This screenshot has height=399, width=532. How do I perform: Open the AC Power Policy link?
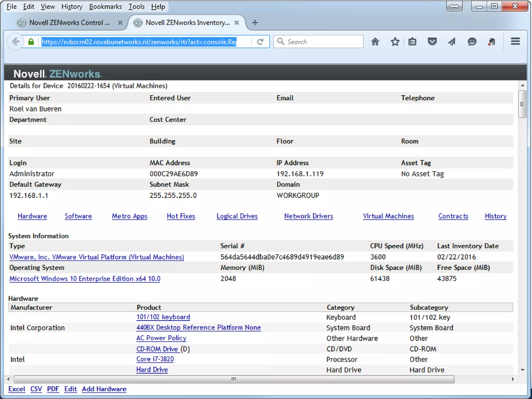[161, 338]
